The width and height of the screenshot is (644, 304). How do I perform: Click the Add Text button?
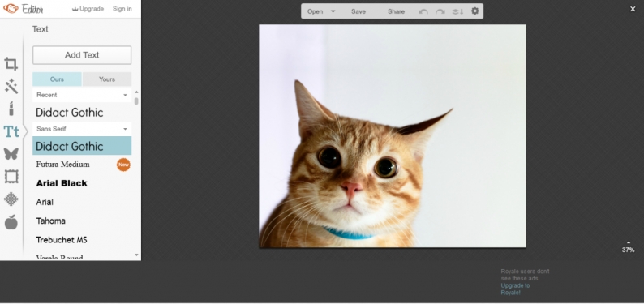pyautogui.click(x=82, y=55)
